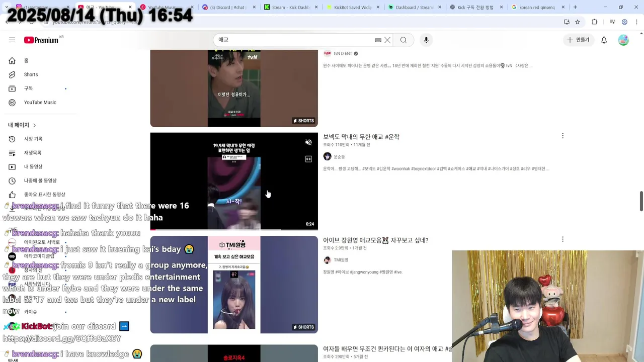Switch to the YouTube Music tab

coord(166,7)
